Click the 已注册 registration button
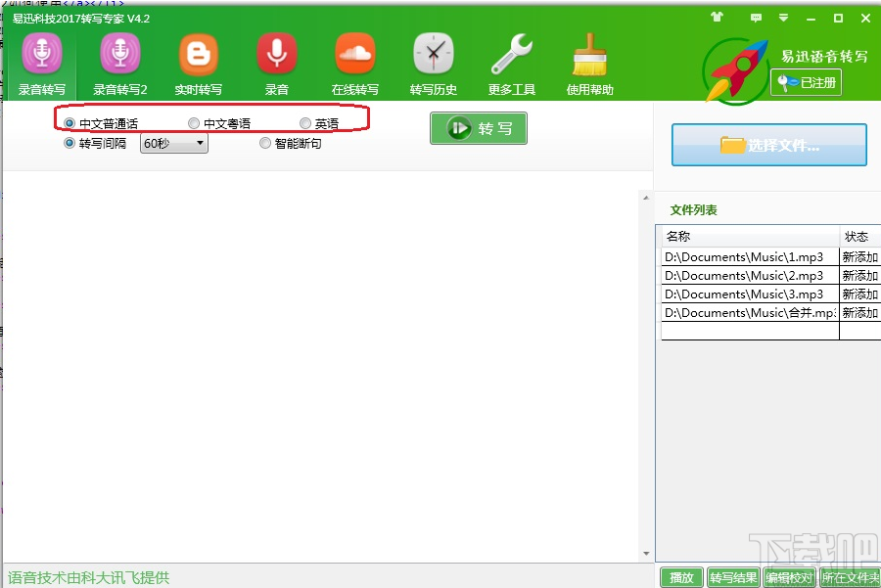The height and width of the screenshot is (588, 881). [806, 82]
